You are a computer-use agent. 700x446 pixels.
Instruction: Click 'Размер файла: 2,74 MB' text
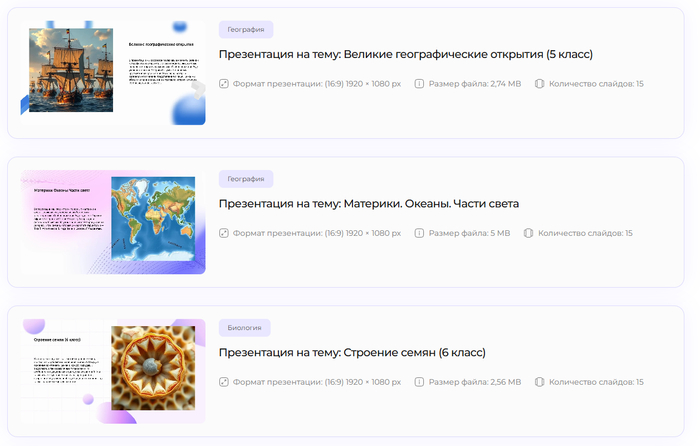point(475,84)
